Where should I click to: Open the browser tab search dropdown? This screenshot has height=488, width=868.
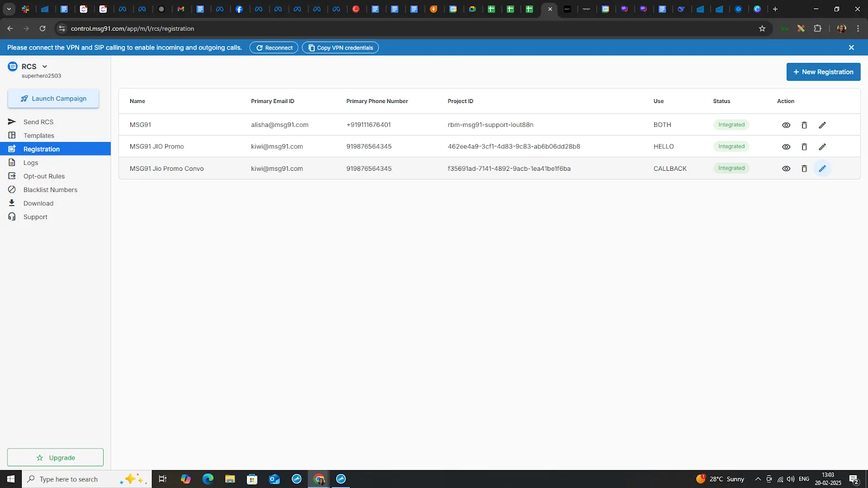(x=9, y=9)
